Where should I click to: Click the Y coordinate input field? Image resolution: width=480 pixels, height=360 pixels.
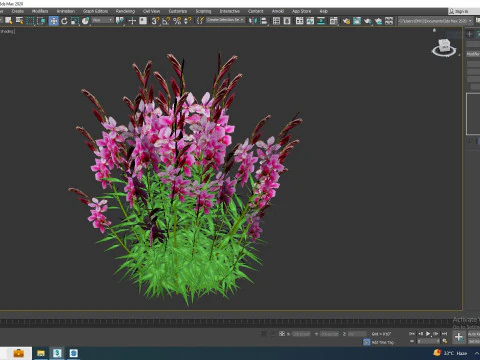329,334
